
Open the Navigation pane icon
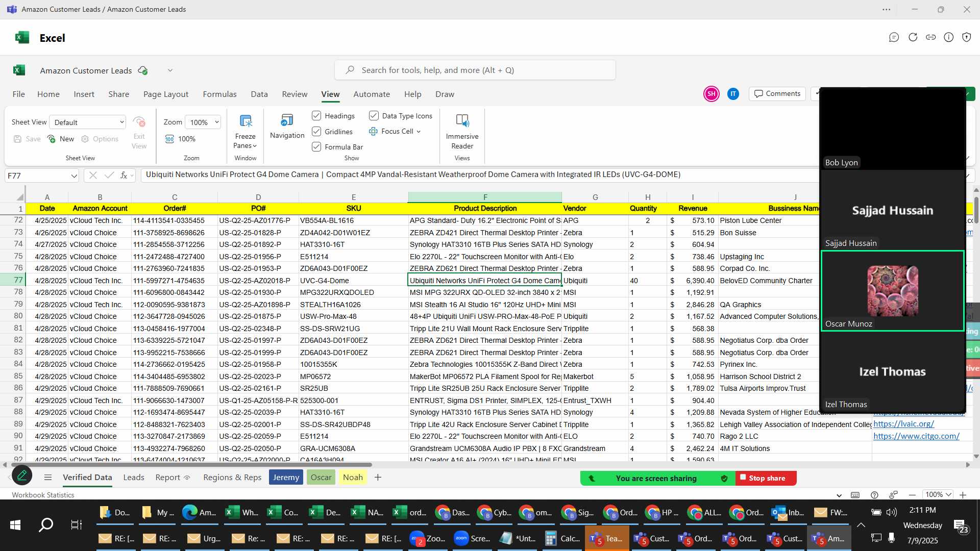point(287,120)
